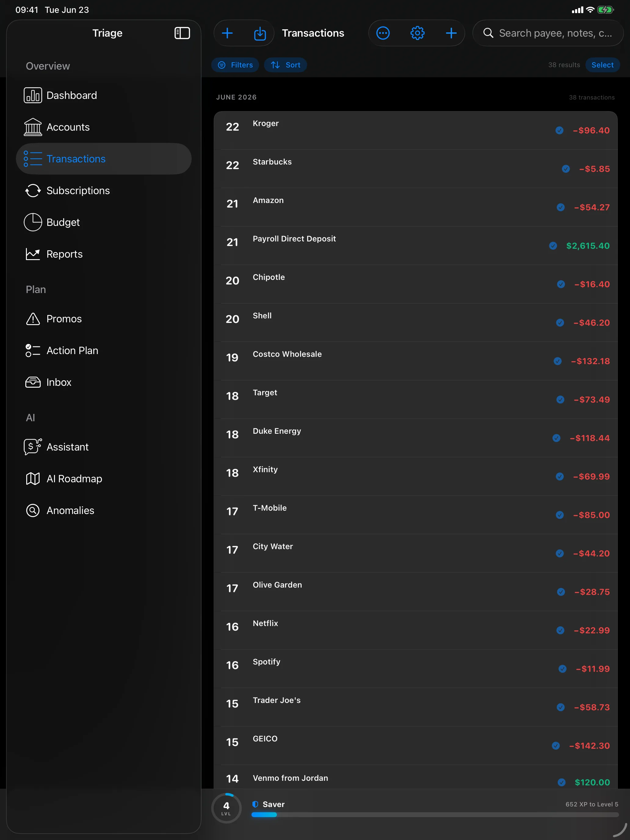Tap the Triage sidebar title
Image resolution: width=630 pixels, height=840 pixels.
[x=107, y=33]
